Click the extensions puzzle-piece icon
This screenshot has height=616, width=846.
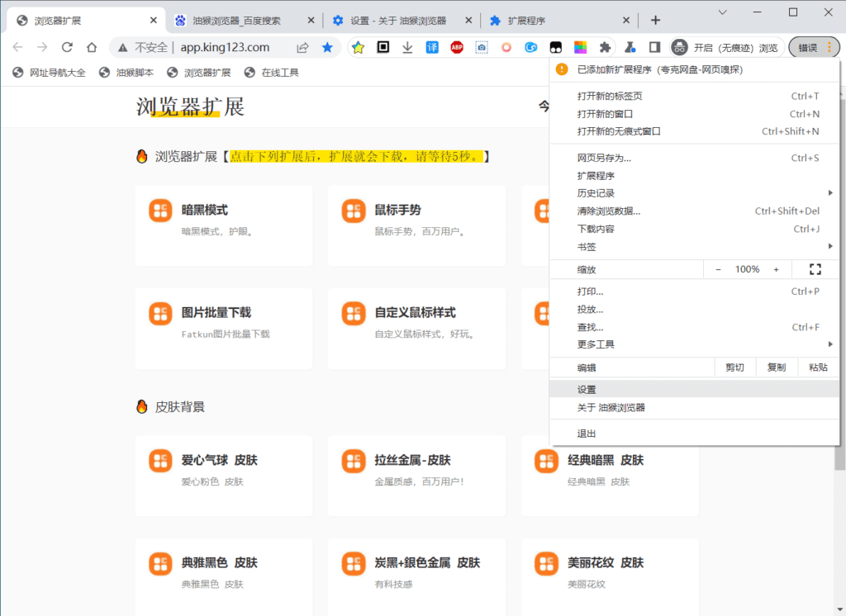[x=606, y=48]
